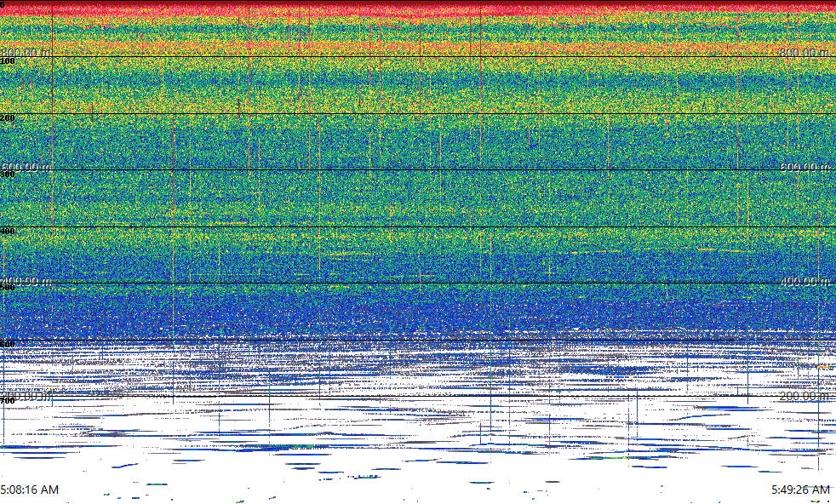Select the 600 depth grid label
The width and height of the screenshot is (836, 504).
click(8, 344)
